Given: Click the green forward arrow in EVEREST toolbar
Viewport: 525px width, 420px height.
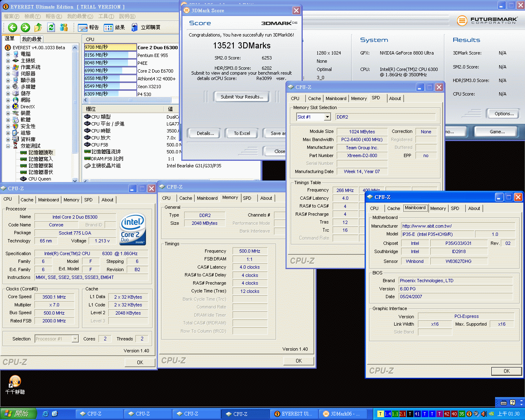Looking at the screenshot, I should 25,27.
